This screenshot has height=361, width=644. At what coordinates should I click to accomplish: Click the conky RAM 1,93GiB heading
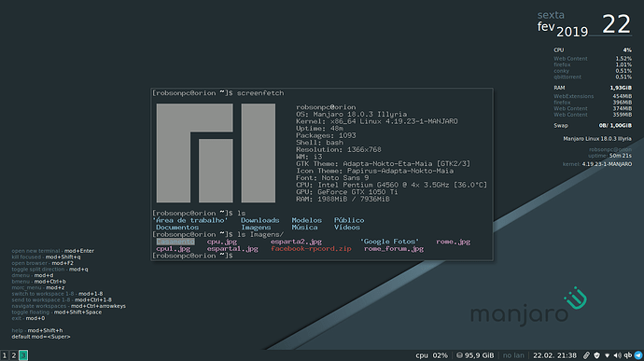(593, 88)
